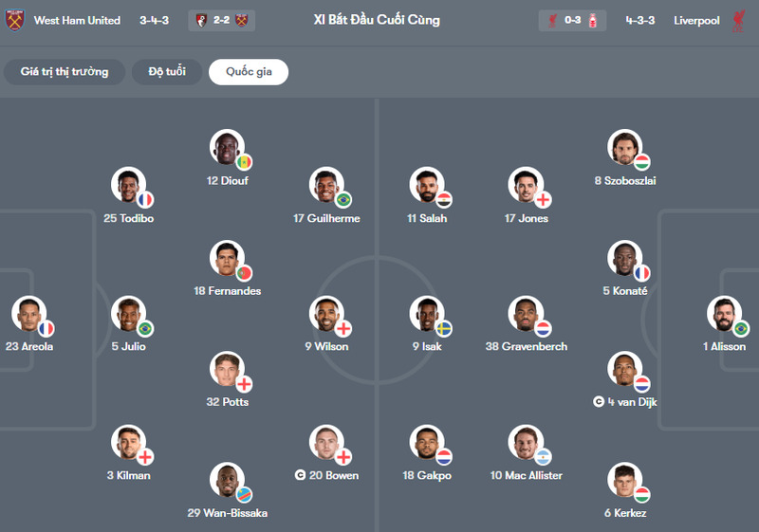Click Isak's Sweden flag icon
Viewport: 759px width, 532px height.
[444, 329]
